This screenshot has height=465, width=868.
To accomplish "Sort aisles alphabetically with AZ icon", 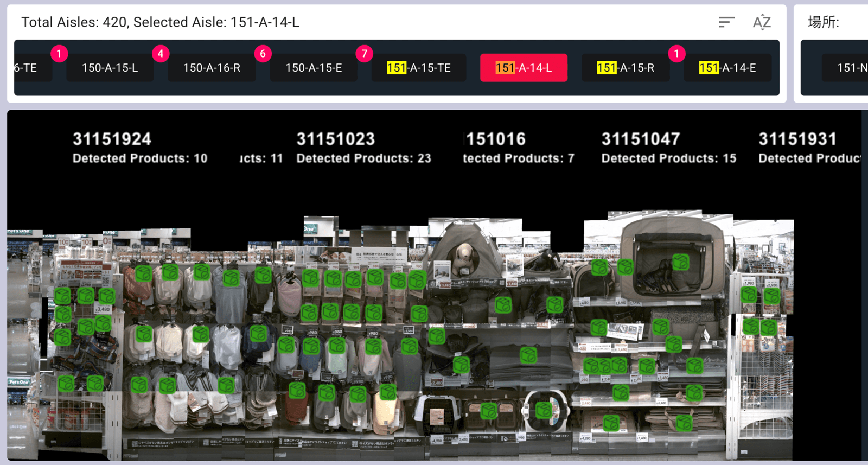I will [x=762, y=22].
